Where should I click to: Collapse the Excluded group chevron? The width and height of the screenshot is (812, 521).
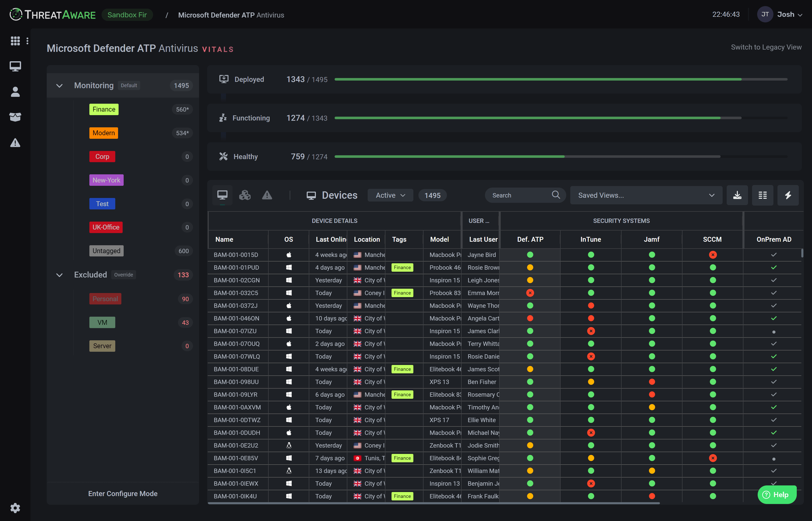click(x=59, y=275)
